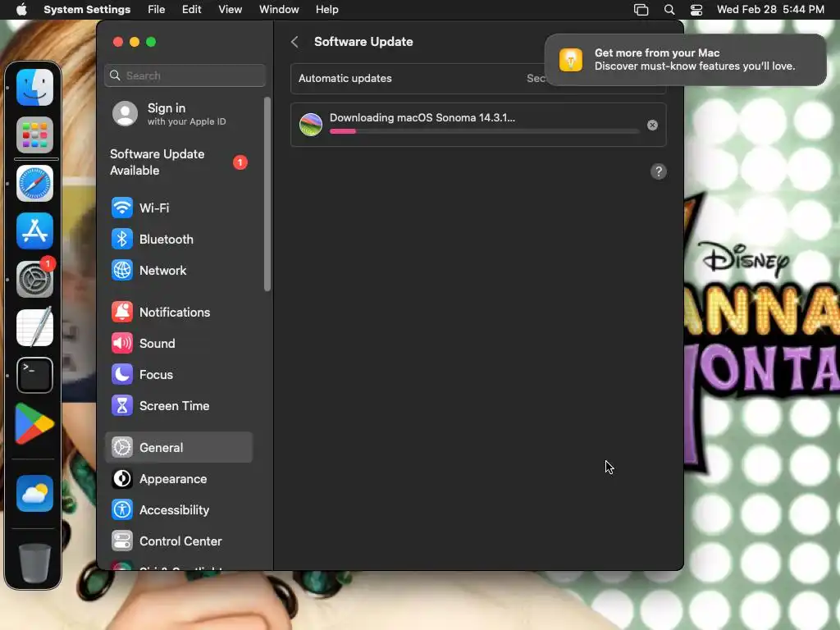Open the Trash in the Dock
Screen dimensions: 840x630
pos(34,563)
